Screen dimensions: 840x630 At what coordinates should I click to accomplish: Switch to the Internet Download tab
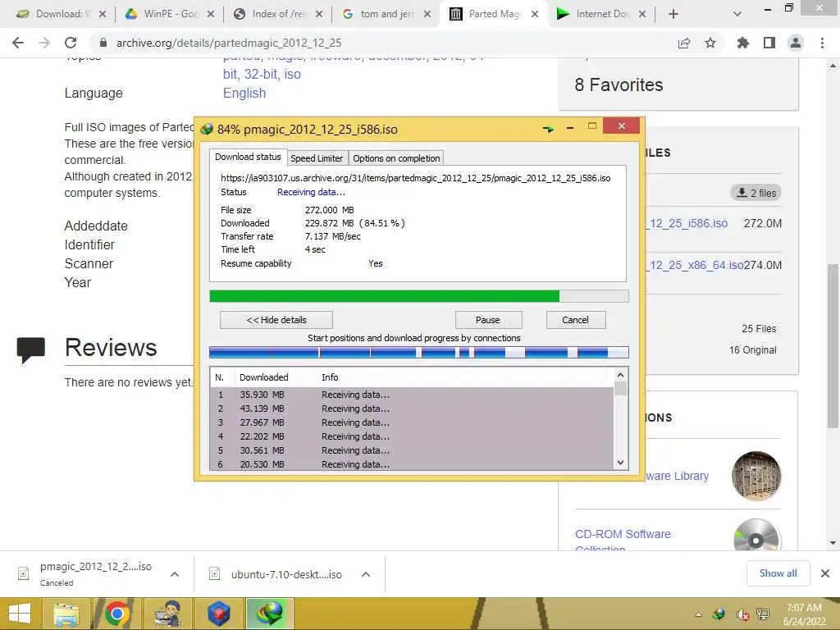(601, 14)
